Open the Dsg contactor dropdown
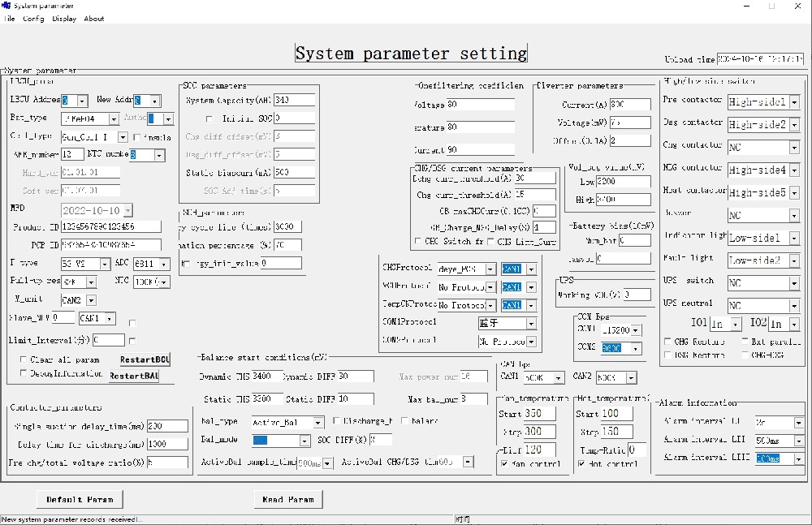The width and height of the screenshot is (812, 525). coord(794,125)
